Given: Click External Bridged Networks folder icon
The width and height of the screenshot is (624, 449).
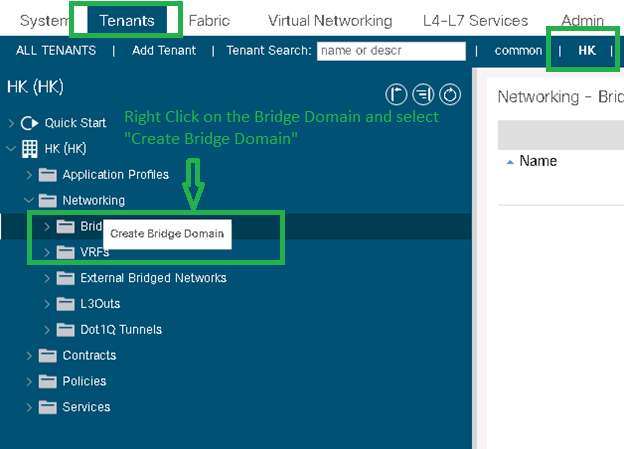Looking at the screenshot, I should (x=65, y=278).
